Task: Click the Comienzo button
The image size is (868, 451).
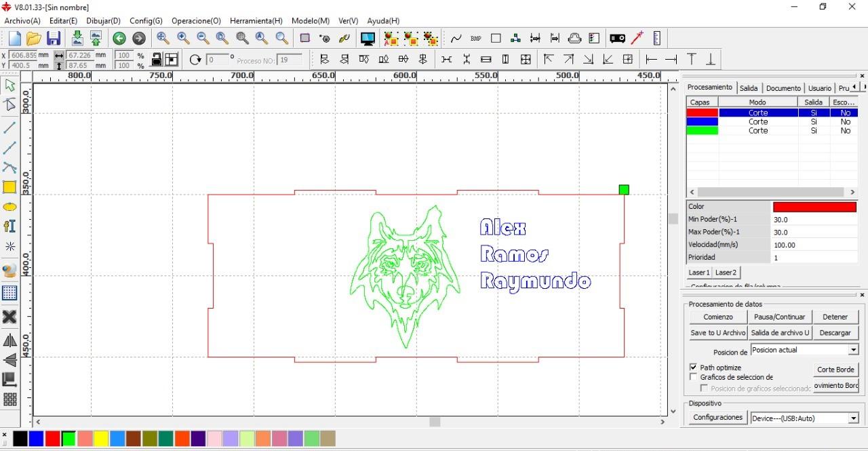Action: (718, 317)
